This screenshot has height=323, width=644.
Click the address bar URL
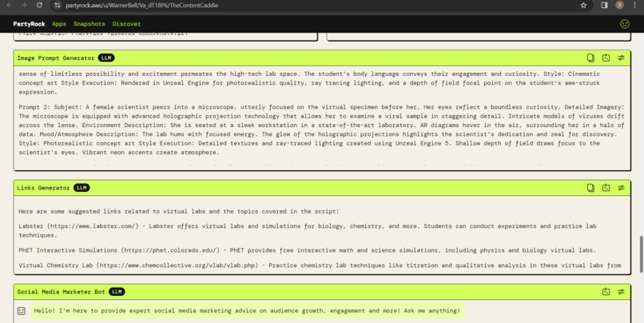coord(141,6)
